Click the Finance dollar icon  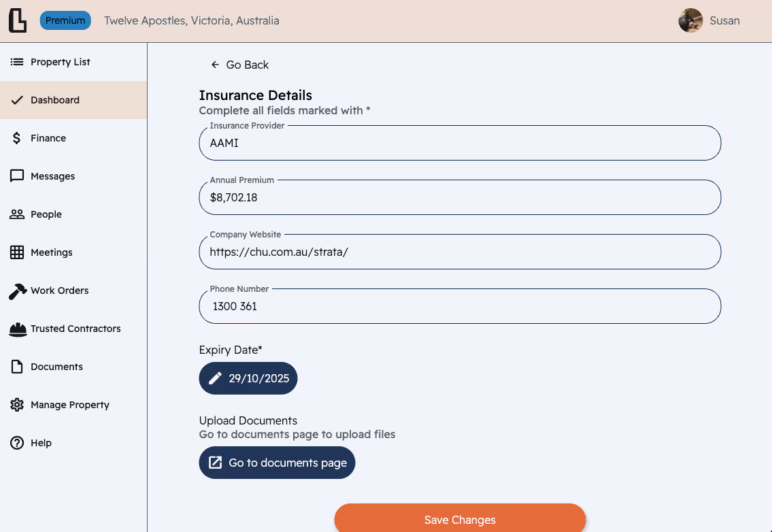[x=17, y=138]
